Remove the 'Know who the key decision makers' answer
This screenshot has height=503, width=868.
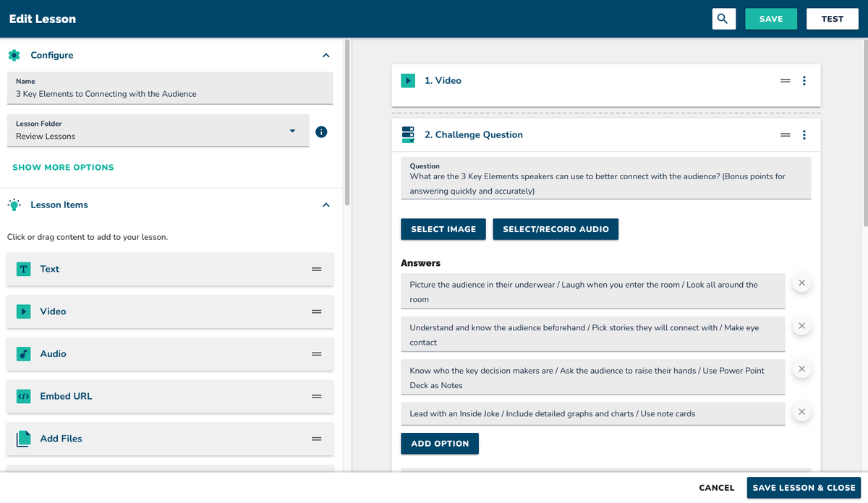point(801,369)
